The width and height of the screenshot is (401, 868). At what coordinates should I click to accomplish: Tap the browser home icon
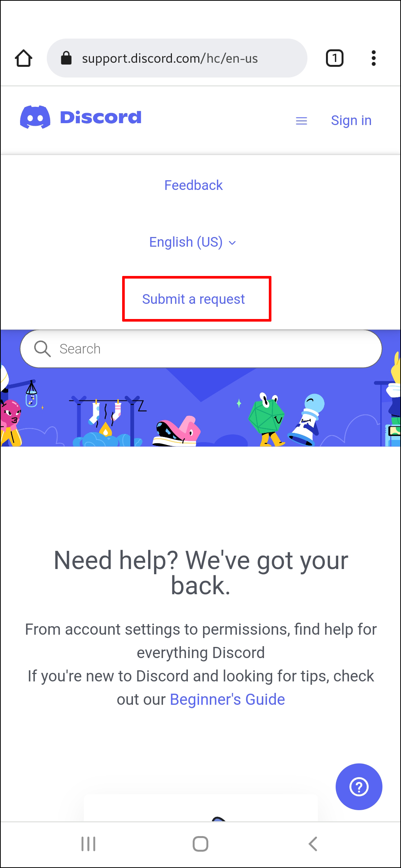tap(23, 58)
